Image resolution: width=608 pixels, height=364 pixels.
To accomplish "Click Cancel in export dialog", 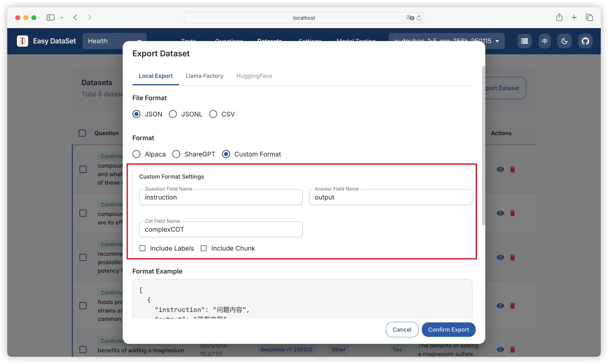I will pos(402,329).
